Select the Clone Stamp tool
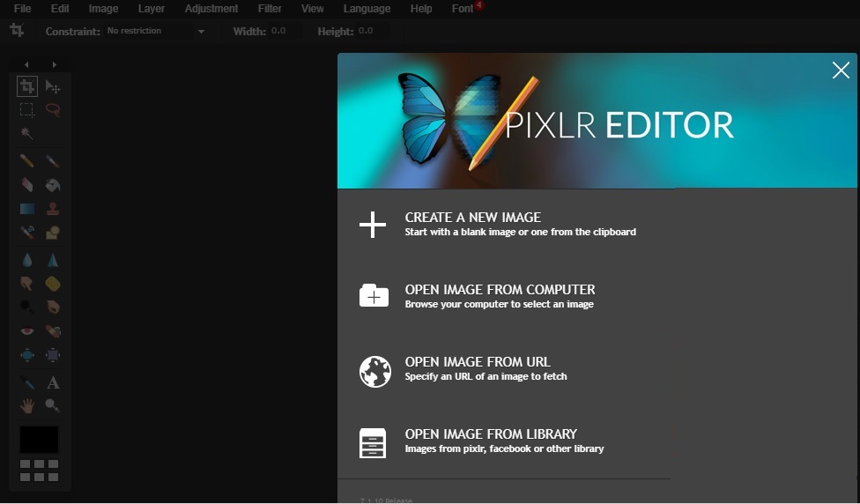860x504 pixels. [53, 209]
